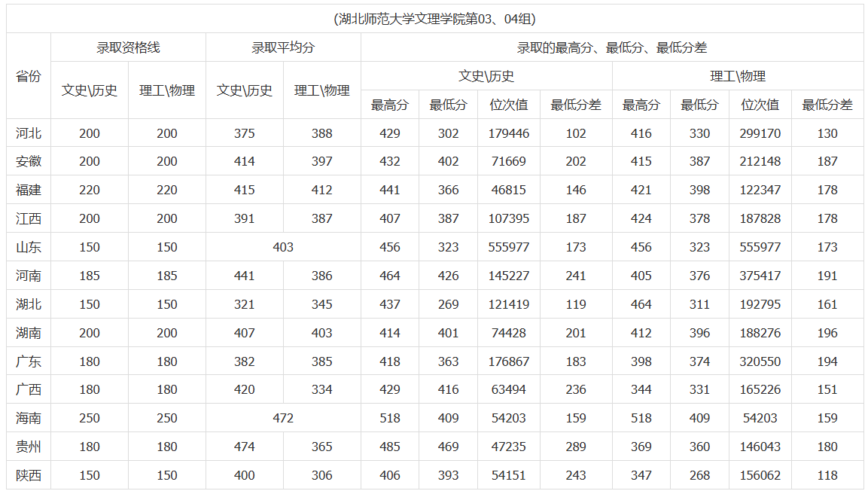
Task: Click the value 187828 in 江西 row
Action: tap(760, 218)
